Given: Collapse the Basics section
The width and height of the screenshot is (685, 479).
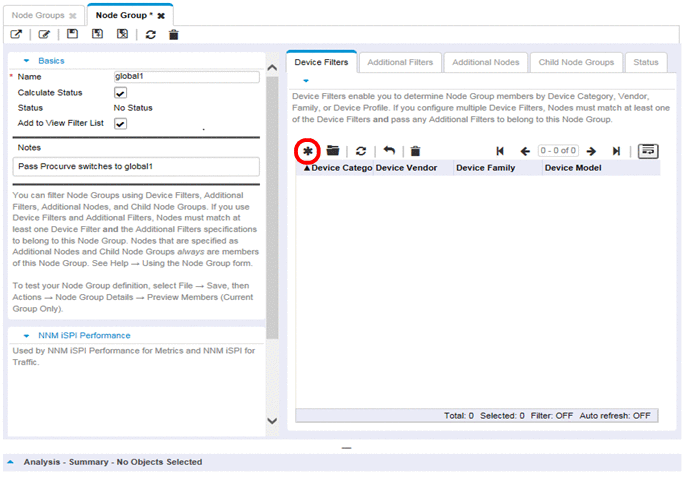Looking at the screenshot, I should pyautogui.click(x=26, y=61).
